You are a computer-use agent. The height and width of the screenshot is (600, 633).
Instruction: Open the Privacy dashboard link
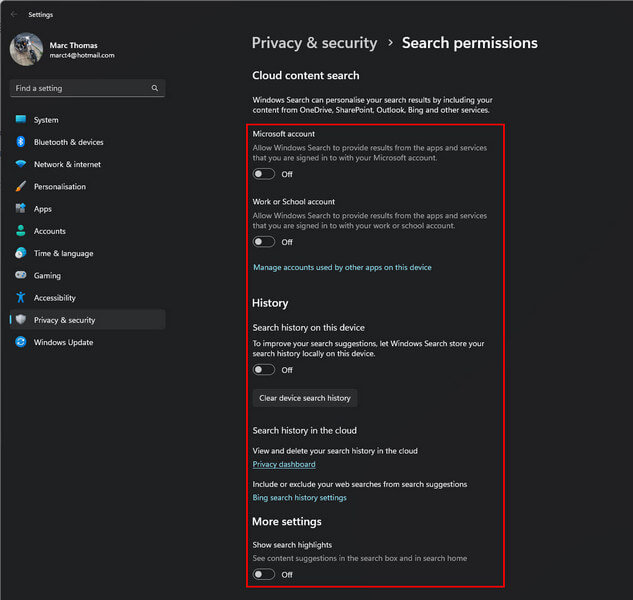pos(284,464)
